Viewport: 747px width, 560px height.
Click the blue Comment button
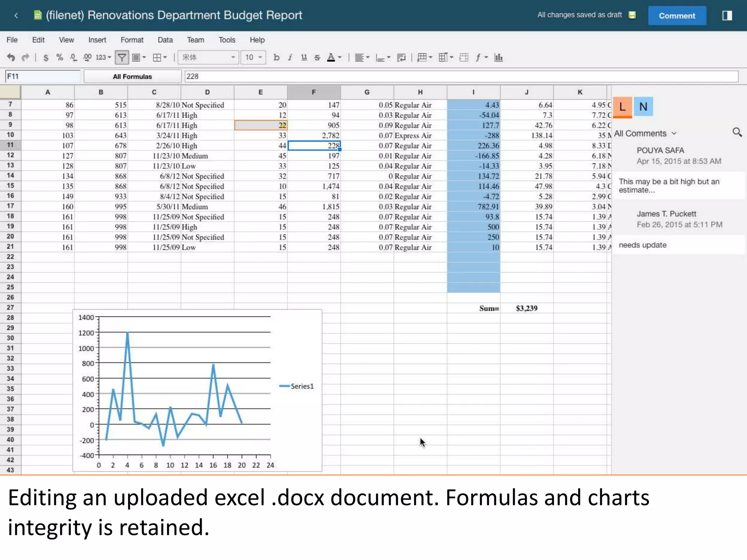(677, 16)
